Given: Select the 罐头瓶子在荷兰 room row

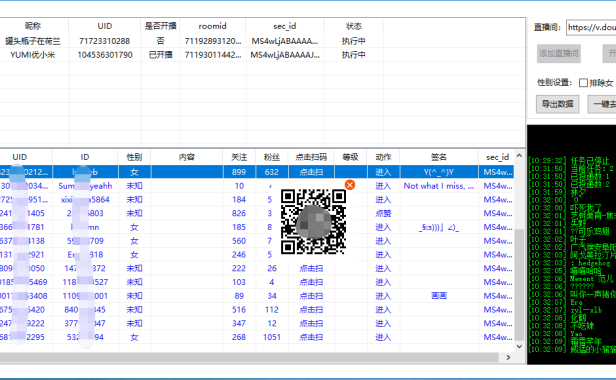Looking at the screenshot, I should pos(262,41).
